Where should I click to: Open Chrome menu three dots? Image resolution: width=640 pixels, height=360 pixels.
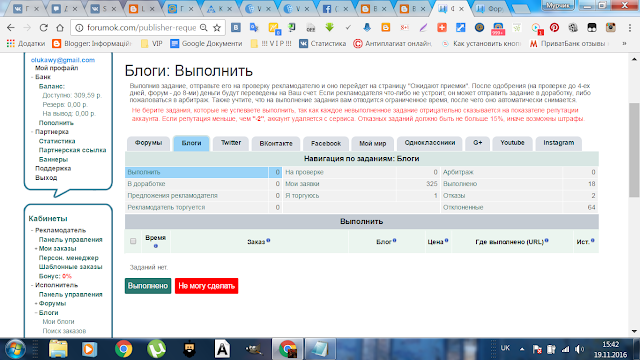630,28
